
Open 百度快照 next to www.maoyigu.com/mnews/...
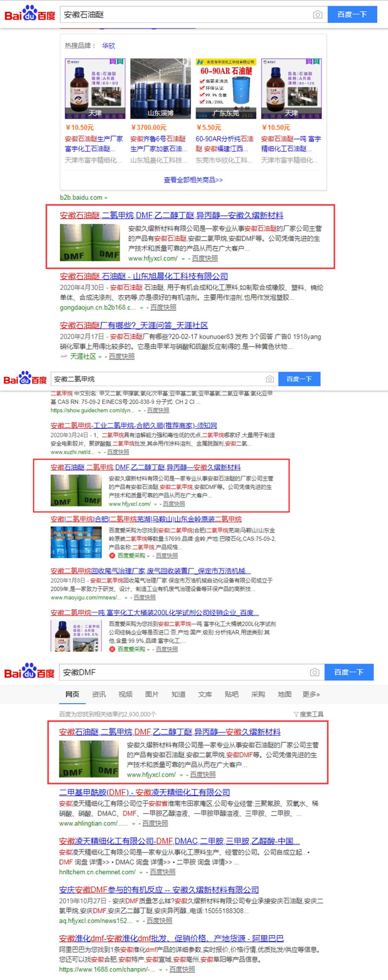[x=145, y=598]
